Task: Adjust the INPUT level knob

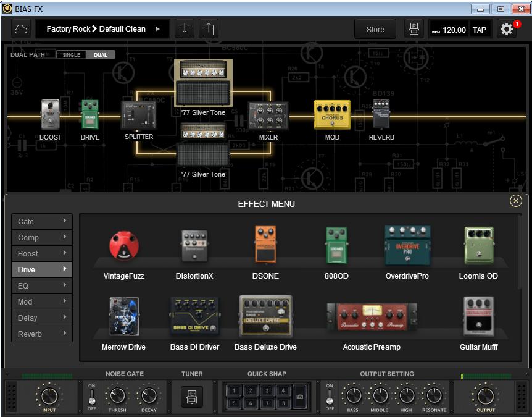Action: coord(49,397)
